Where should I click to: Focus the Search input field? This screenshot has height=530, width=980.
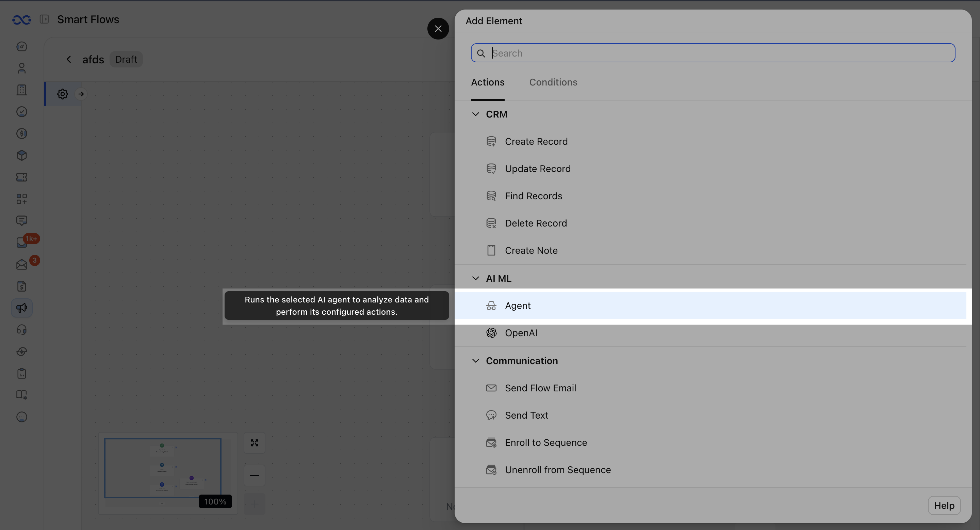713,53
